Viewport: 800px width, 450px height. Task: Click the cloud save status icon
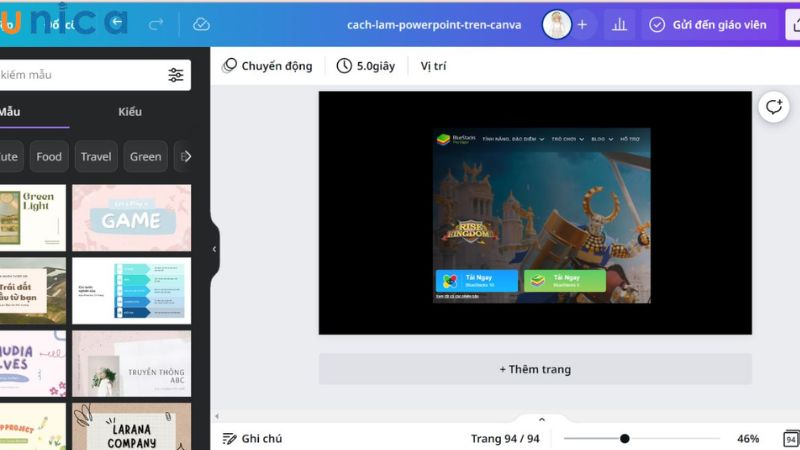click(x=201, y=24)
